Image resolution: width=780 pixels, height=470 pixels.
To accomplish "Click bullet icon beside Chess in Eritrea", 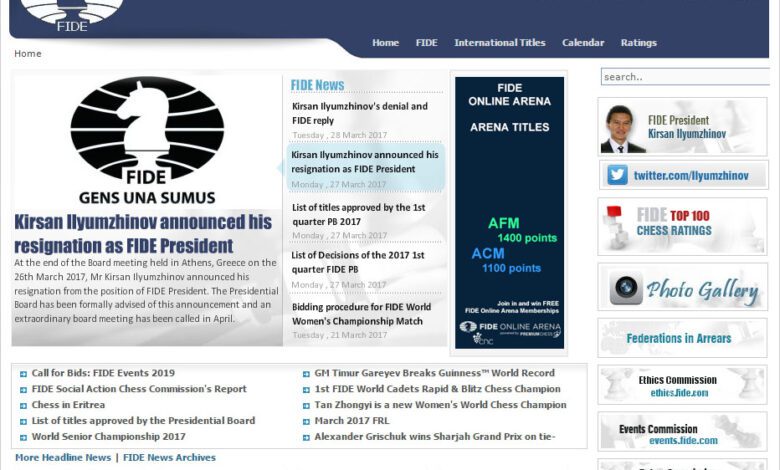I will (x=23, y=406).
